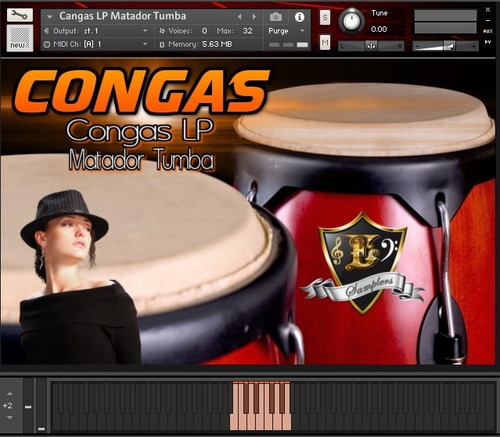Click the upper output level meter
The image size is (500, 437).
point(445,15)
